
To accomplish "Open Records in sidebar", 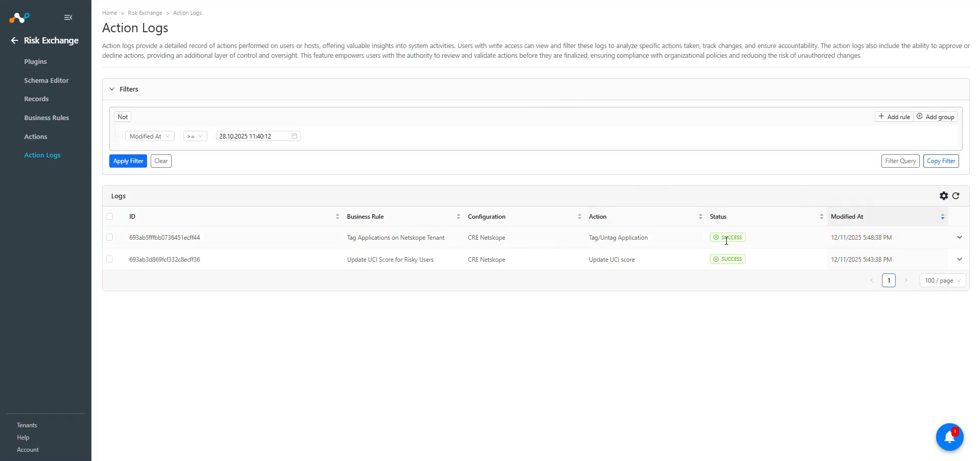I will click(x=36, y=99).
